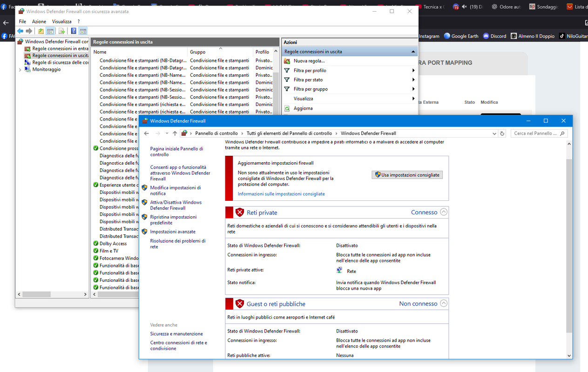Click Back arrow in Windows Defender Firewall control panel

click(x=146, y=133)
